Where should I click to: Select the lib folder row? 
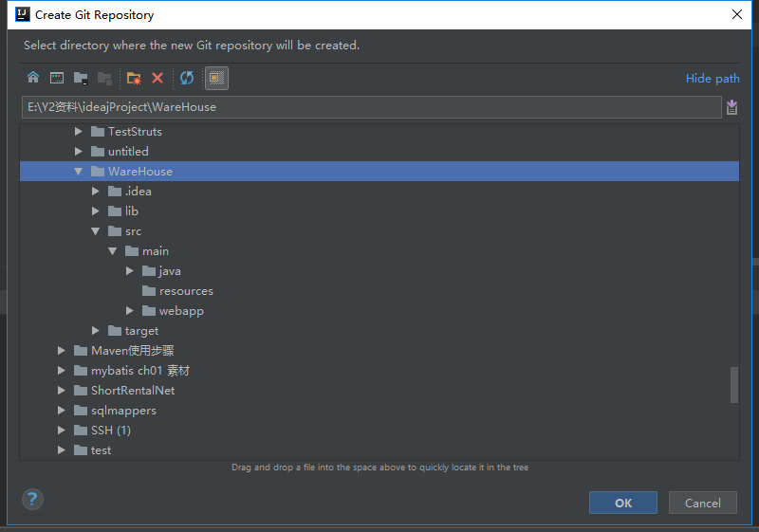pos(379,211)
